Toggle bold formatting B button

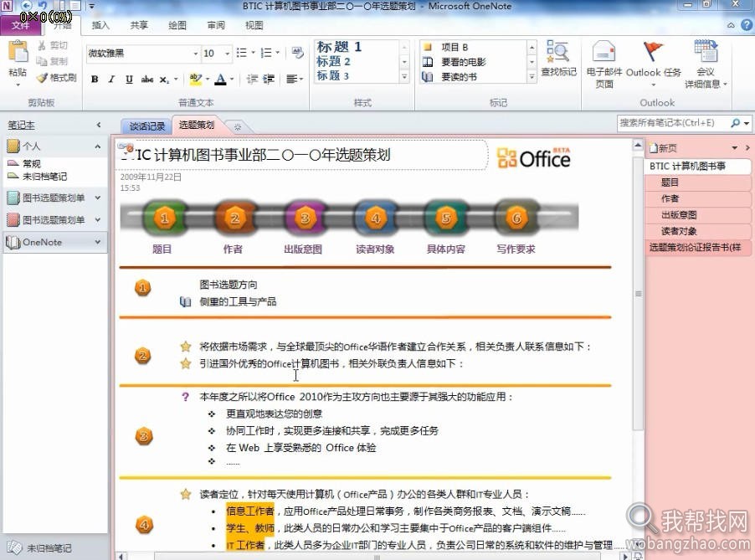pyautogui.click(x=95, y=79)
